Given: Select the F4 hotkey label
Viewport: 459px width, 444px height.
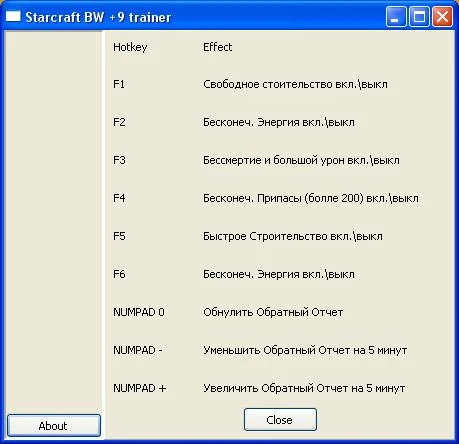Looking at the screenshot, I should click(x=119, y=198).
